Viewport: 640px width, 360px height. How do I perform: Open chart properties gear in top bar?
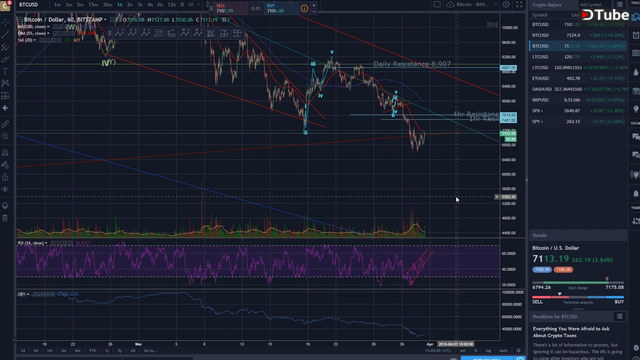tap(506, 4)
